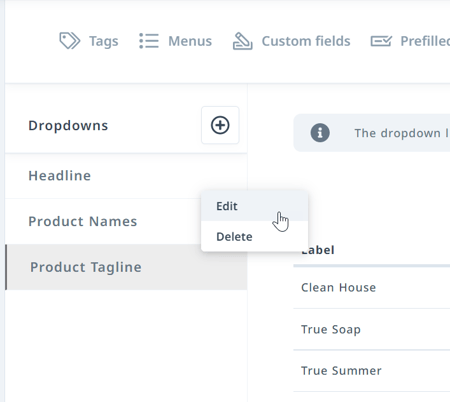Click the True Soap row
Viewport: 450px width, 402px height.
(372, 329)
